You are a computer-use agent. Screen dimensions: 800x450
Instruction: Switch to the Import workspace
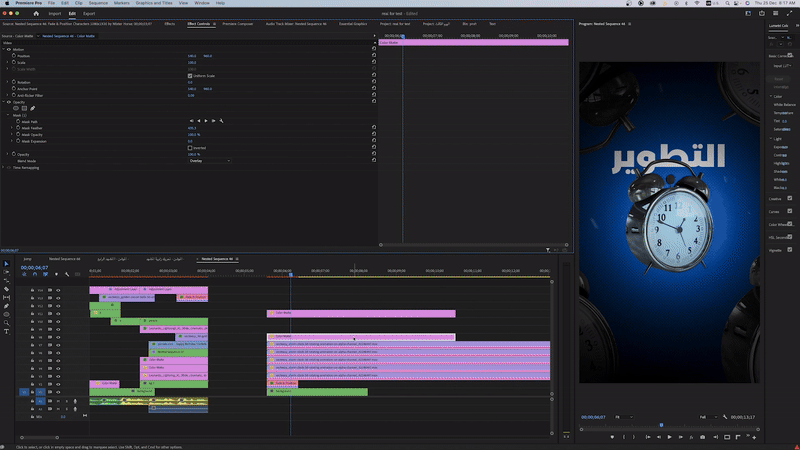55,13
